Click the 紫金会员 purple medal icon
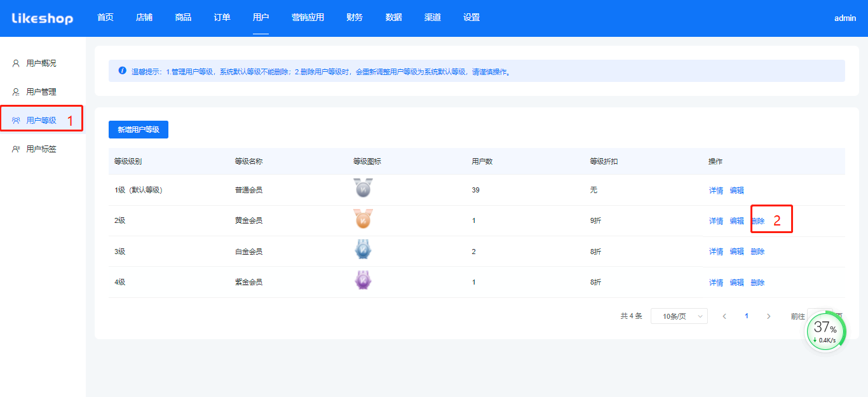 363,281
